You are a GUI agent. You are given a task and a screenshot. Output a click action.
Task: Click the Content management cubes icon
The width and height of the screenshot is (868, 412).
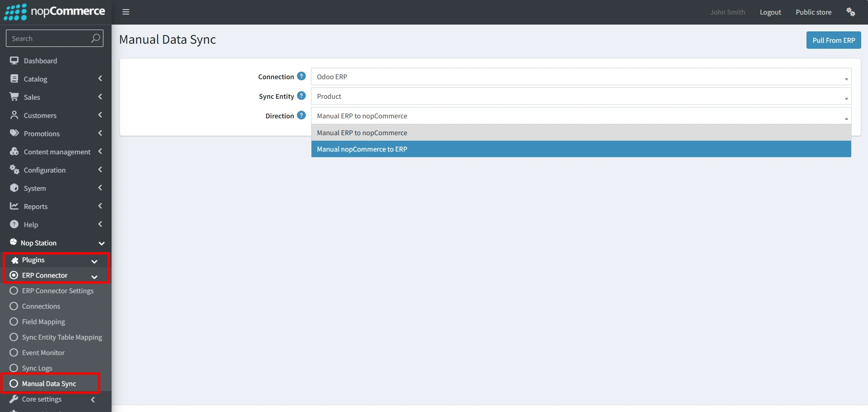[x=15, y=152]
